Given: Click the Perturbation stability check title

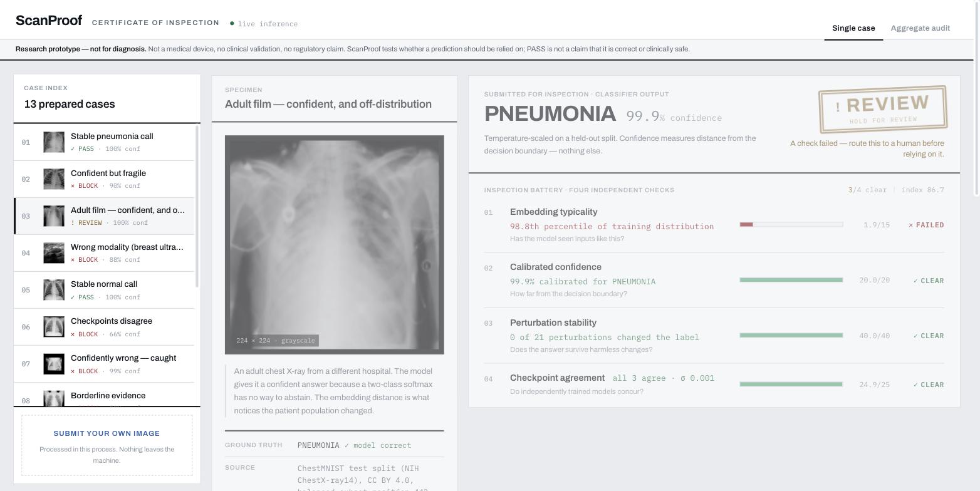Looking at the screenshot, I should point(553,323).
